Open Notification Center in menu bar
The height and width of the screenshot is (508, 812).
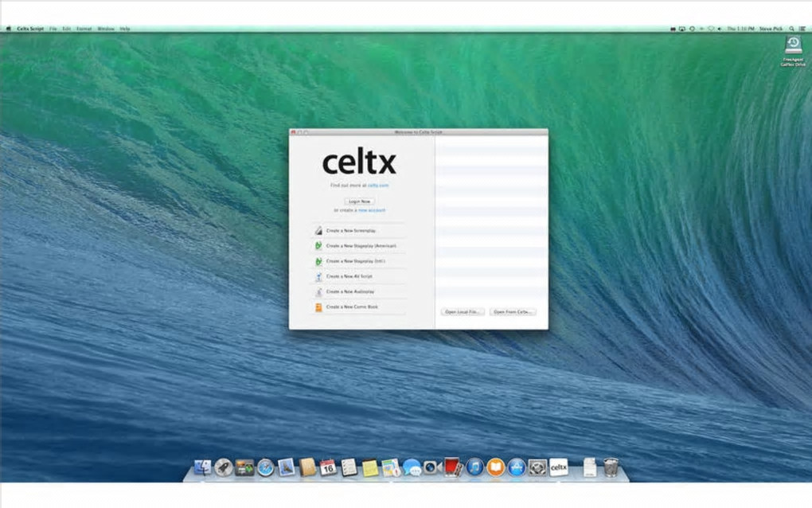click(x=802, y=29)
